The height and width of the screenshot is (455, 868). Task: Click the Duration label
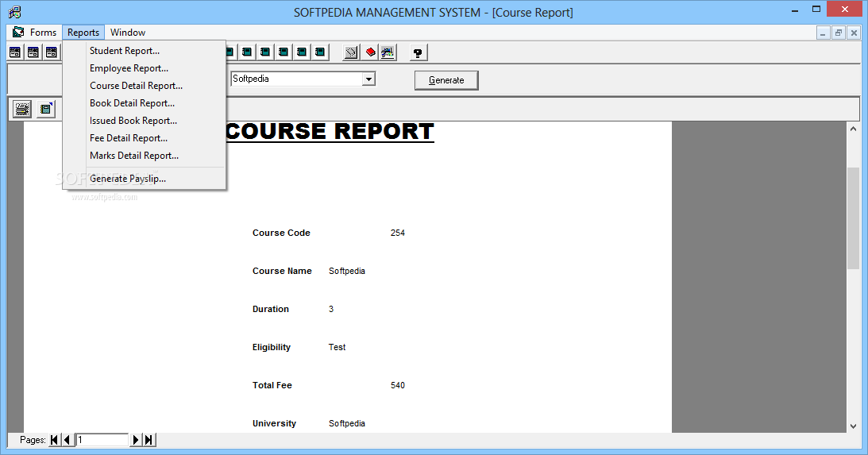pos(271,310)
